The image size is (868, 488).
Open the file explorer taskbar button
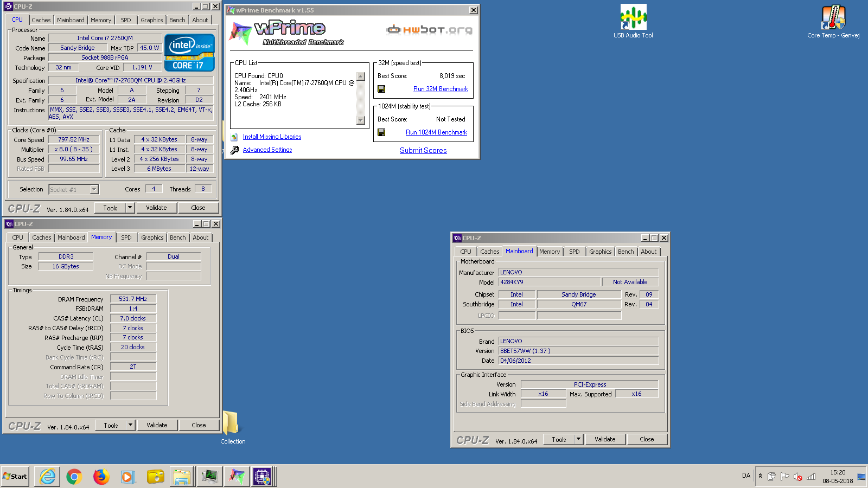[182, 477]
